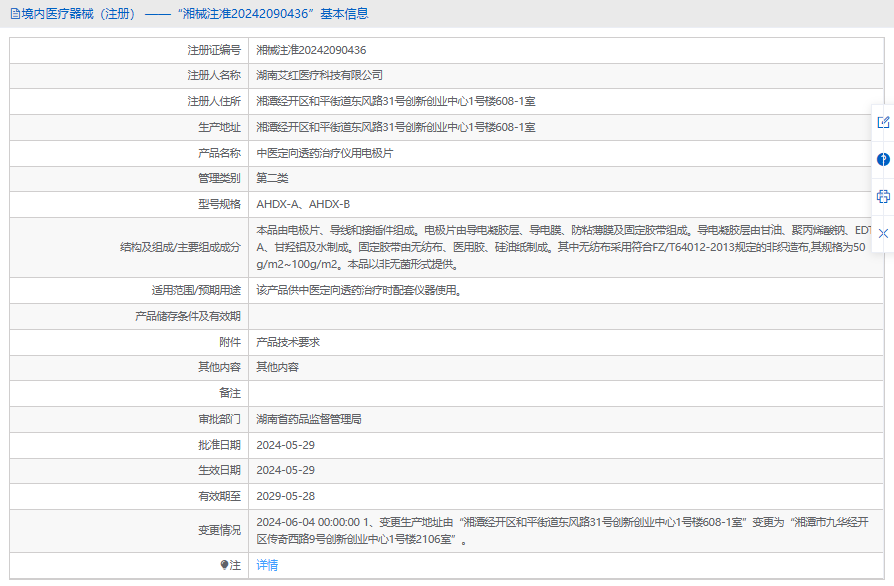Click the 批准日期 value 2024-05-29
This screenshot has width=894, height=586.
pos(285,445)
